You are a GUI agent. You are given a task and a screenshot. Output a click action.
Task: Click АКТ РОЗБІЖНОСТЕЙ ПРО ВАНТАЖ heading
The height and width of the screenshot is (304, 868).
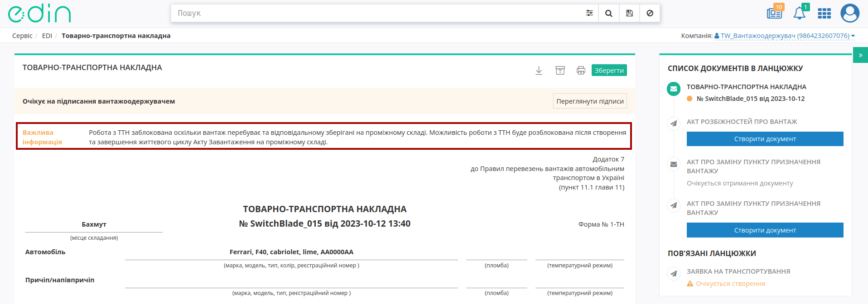pyautogui.click(x=742, y=122)
